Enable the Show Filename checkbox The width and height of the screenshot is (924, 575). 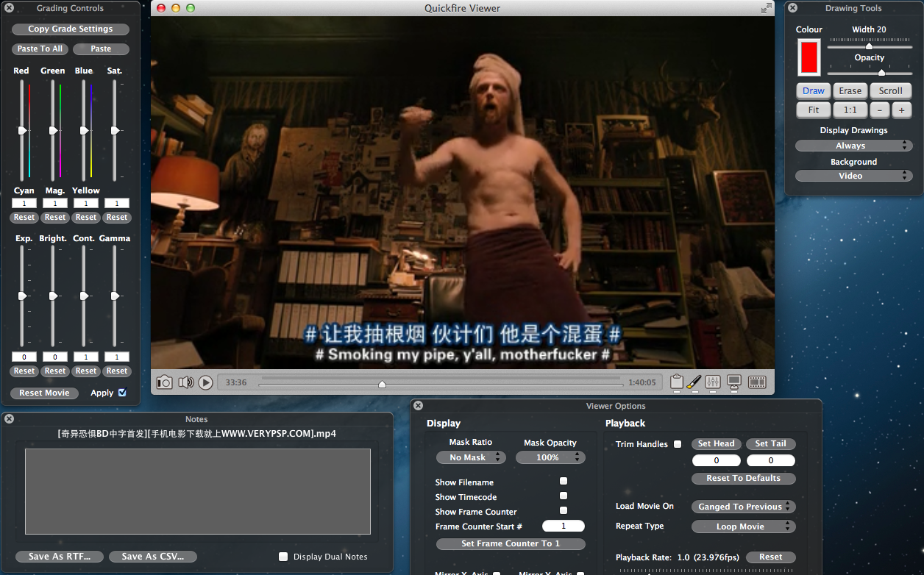coord(564,481)
